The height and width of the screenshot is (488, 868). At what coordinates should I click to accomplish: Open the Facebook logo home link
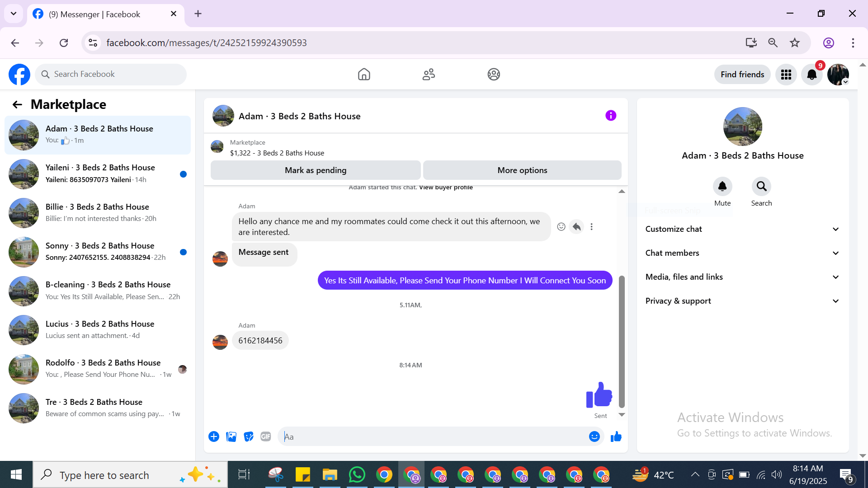[19, 75]
